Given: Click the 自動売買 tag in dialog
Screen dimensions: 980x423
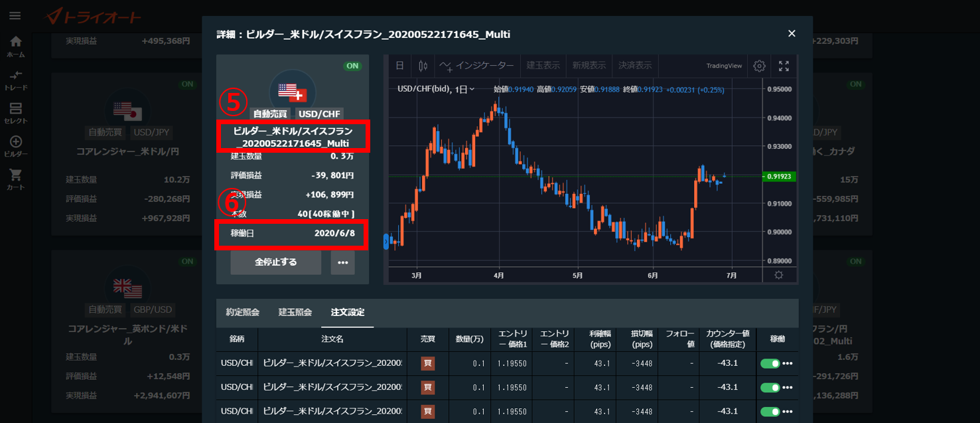Looking at the screenshot, I should click(270, 114).
